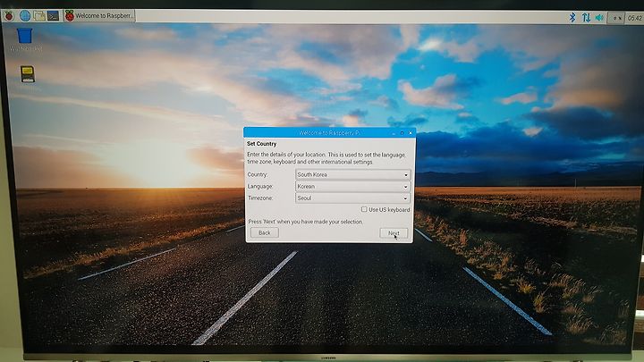Maximize the Welcome to Raspberry Pi dialog
Screen dimensions: 644x362
tap(402, 133)
